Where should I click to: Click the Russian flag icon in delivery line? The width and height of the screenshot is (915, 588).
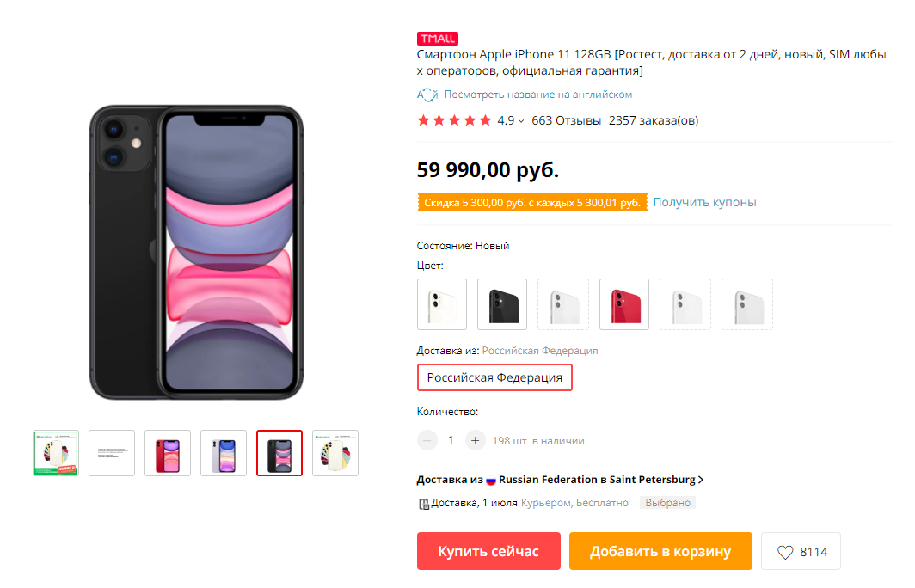pyautogui.click(x=491, y=480)
